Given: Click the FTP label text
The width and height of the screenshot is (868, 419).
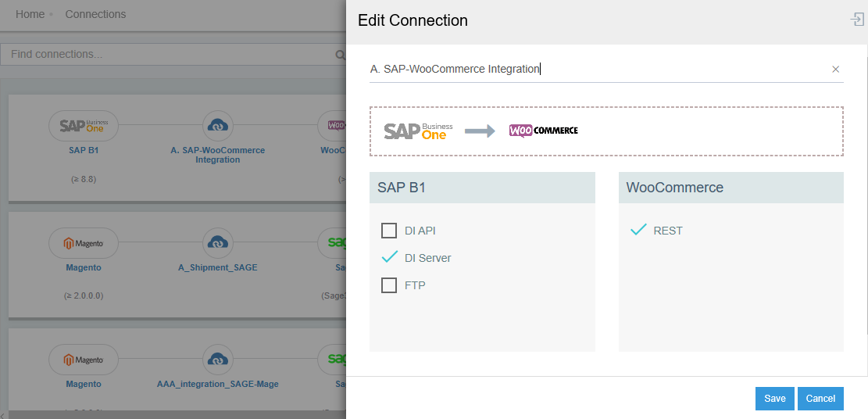Looking at the screenshot, I should 415,286.
